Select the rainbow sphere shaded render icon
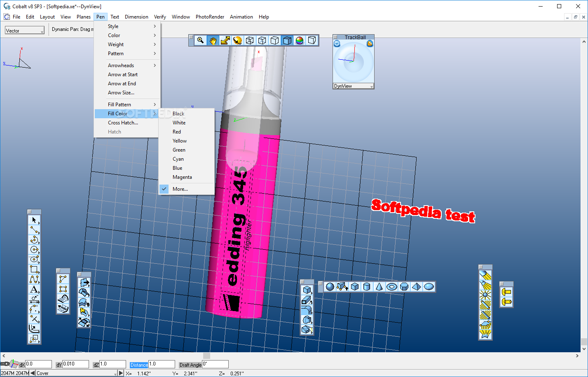The width and height of the screenshot is (588, 377). tap(300, 40)
